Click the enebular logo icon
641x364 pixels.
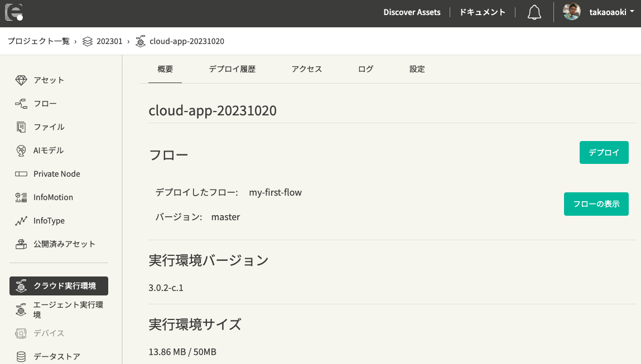14,12
